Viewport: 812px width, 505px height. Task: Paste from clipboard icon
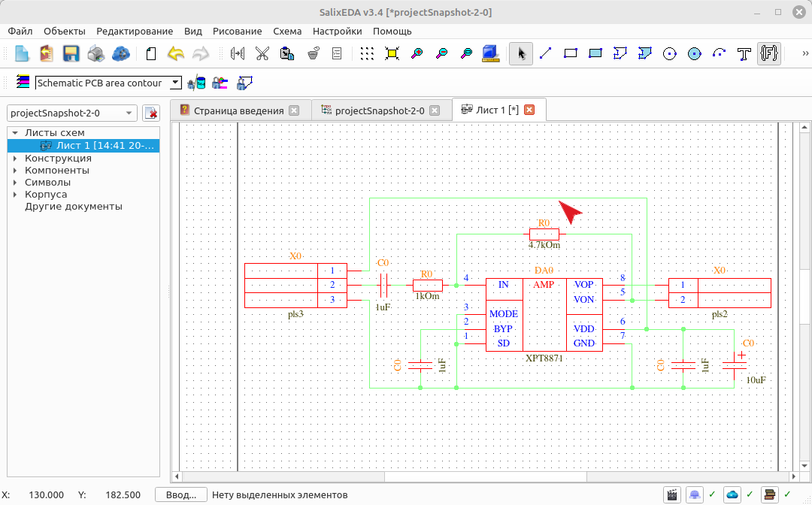coord(287,53)
